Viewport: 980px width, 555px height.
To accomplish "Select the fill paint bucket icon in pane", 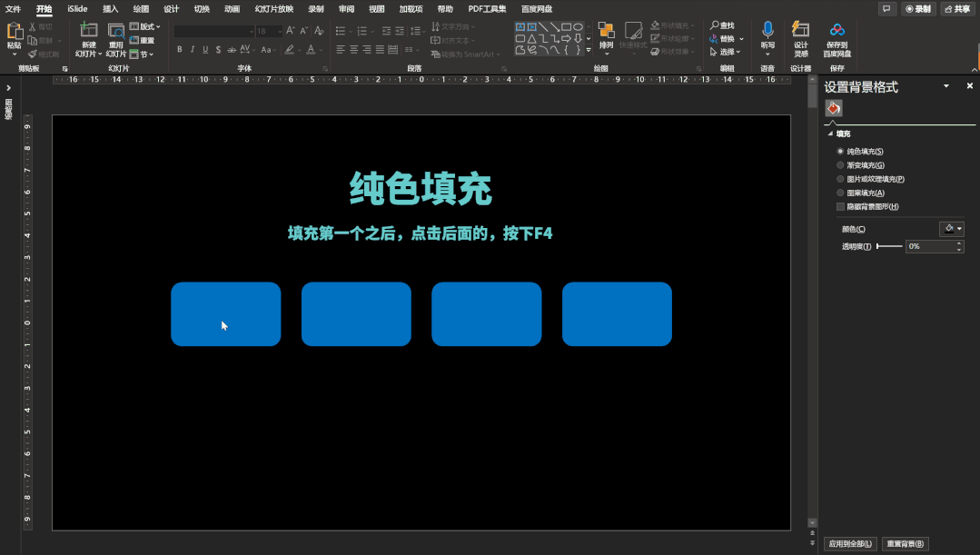I will (x=833, y=108).
